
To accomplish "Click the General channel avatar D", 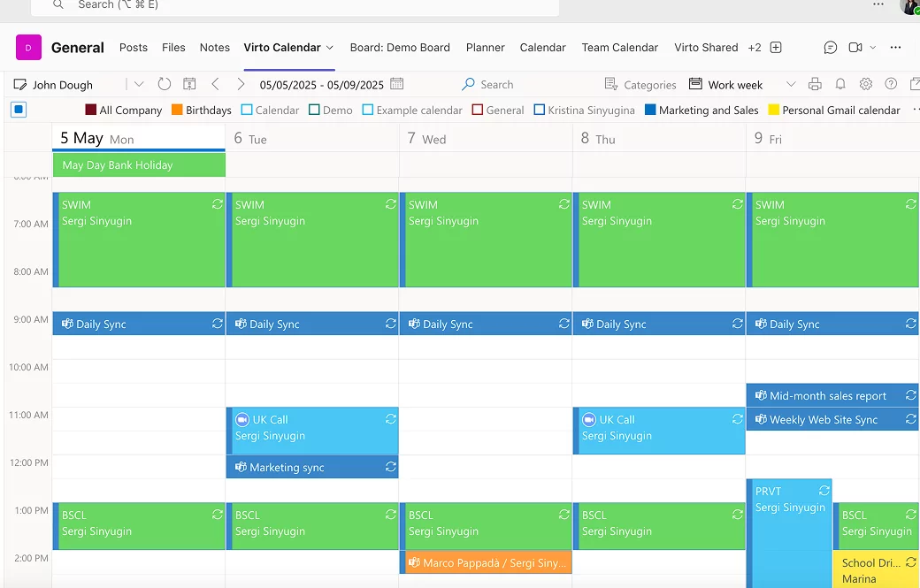I will pyautogui.click(x=28, y=48).
